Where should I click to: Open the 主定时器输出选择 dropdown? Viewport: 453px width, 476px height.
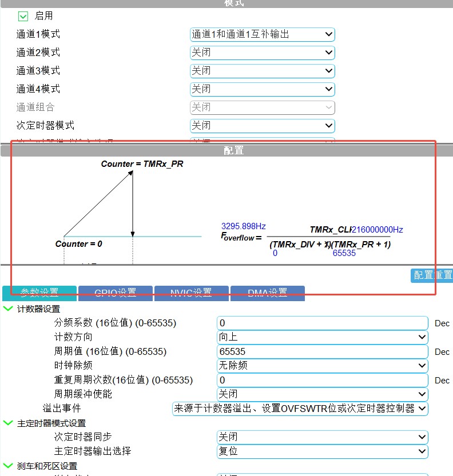[322, 451]
